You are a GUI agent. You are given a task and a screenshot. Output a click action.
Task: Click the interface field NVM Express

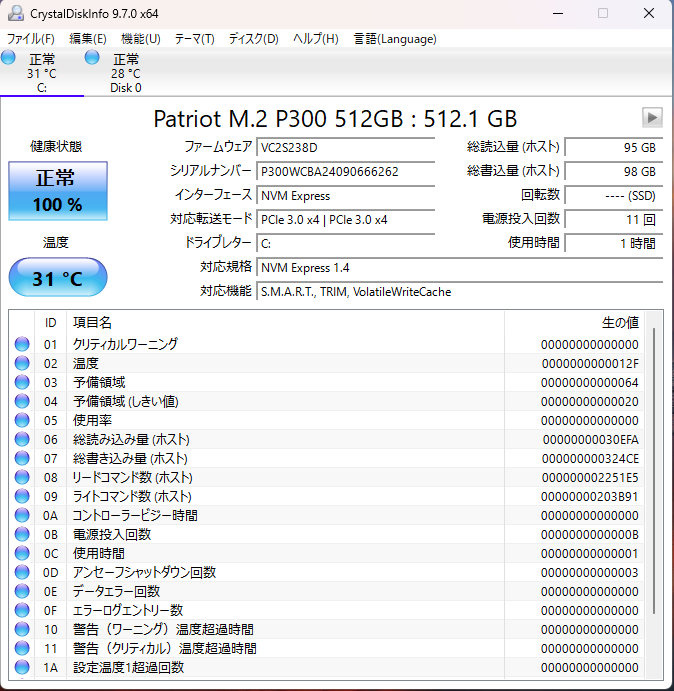tap(346, 195)
